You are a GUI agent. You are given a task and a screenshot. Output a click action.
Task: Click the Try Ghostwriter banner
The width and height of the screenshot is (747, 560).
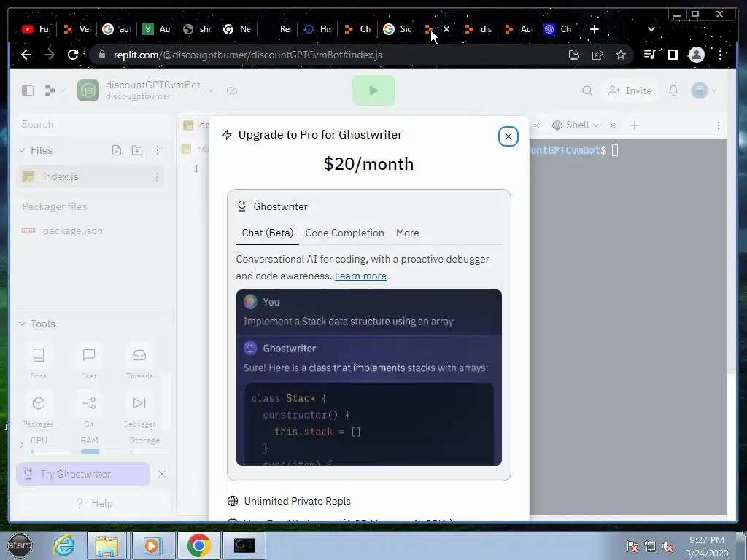83,474
